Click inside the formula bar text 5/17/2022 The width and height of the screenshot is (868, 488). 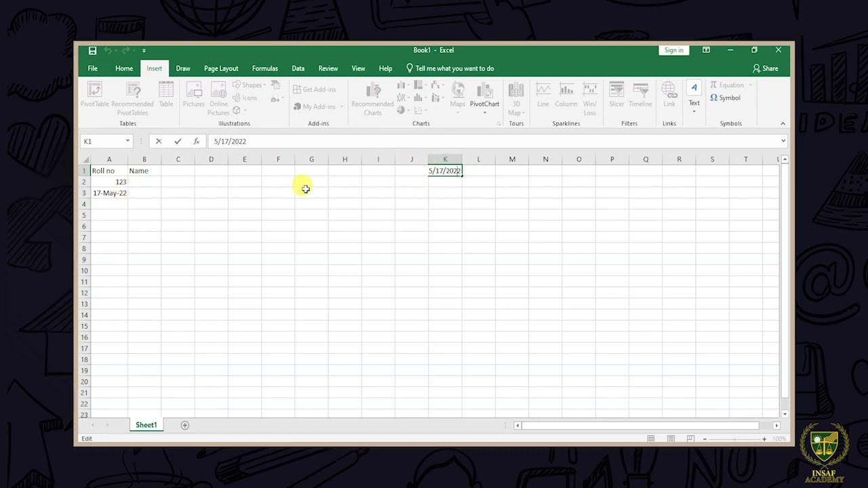click(230, 142)
